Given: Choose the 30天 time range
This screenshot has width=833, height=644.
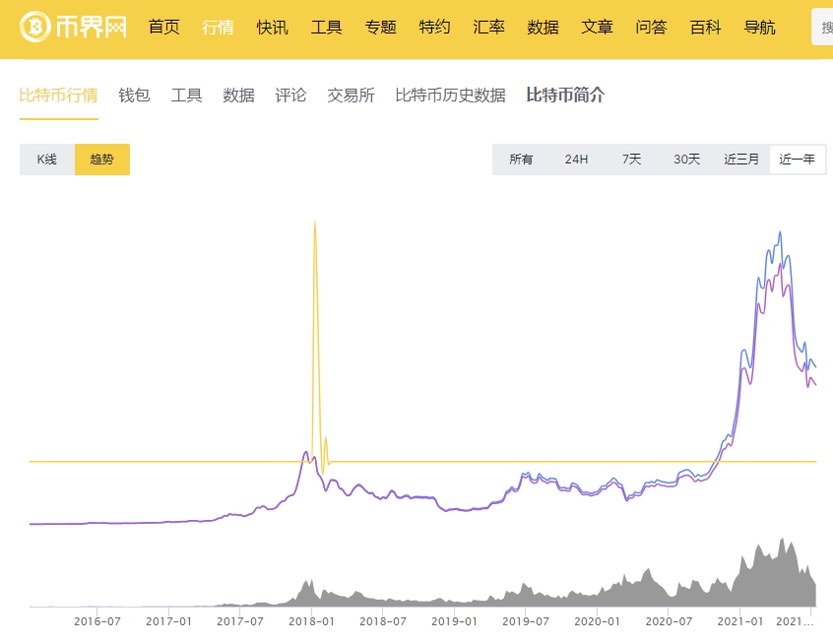Looking at the screenshot, I should coord(686,160).
